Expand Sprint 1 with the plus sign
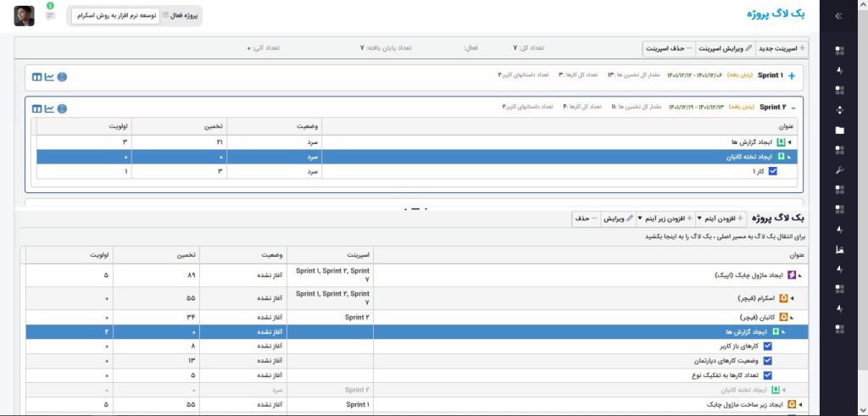 pos(793,76)
